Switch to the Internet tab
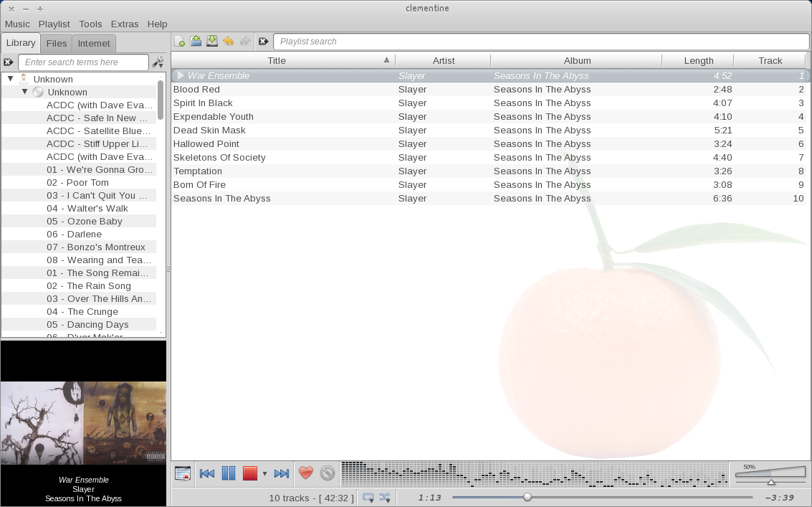Screen dimensions: 812x507 94,43
